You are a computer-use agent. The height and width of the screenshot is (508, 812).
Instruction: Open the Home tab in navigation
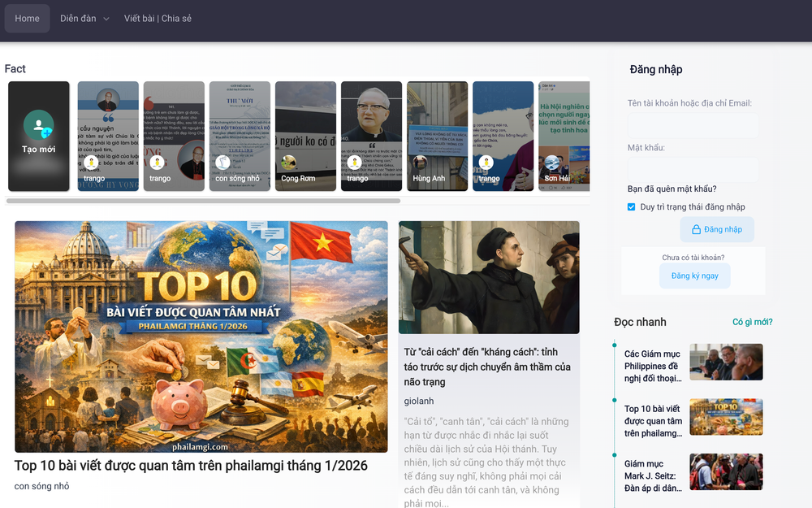coord(27,19)
